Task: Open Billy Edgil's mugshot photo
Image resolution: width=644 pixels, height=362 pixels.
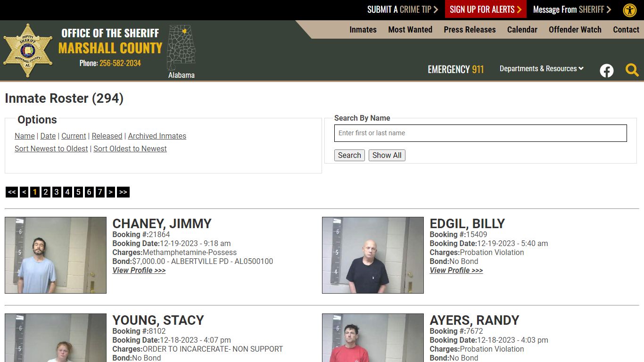Action: [x=373, y=255]
